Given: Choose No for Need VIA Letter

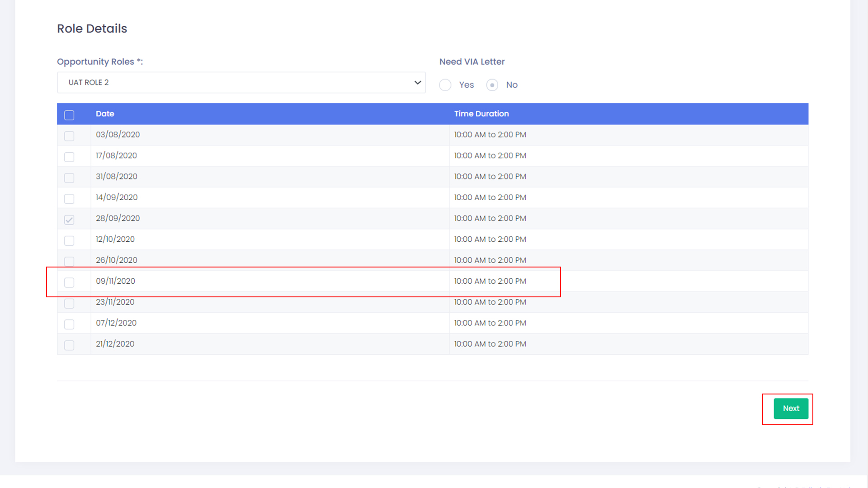Looking at the screenshot, I should 492,85.
